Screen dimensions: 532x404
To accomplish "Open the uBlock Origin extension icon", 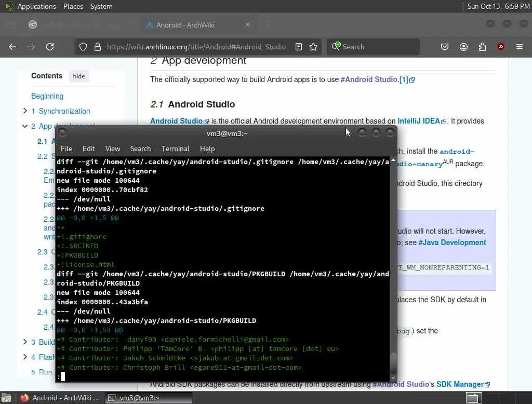I will click(501, 47).
